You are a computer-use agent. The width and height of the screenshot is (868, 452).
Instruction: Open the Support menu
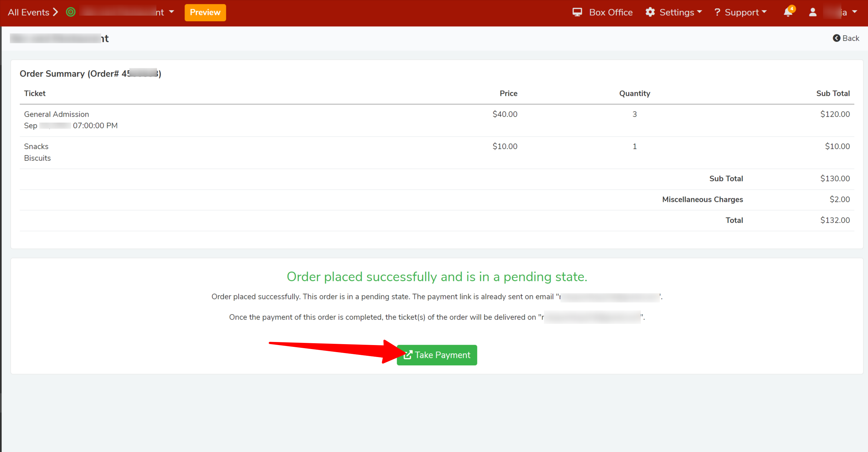point(741,13)
